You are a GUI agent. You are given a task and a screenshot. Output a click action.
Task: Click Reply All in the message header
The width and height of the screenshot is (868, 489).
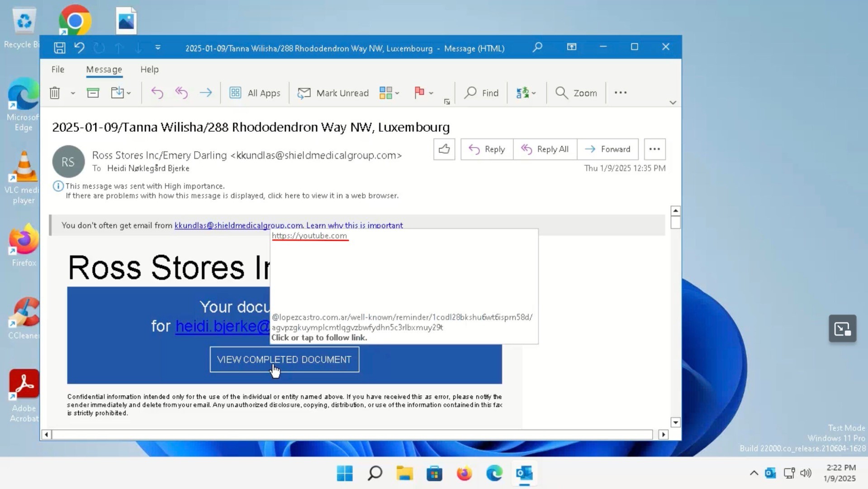pos(545,149)
